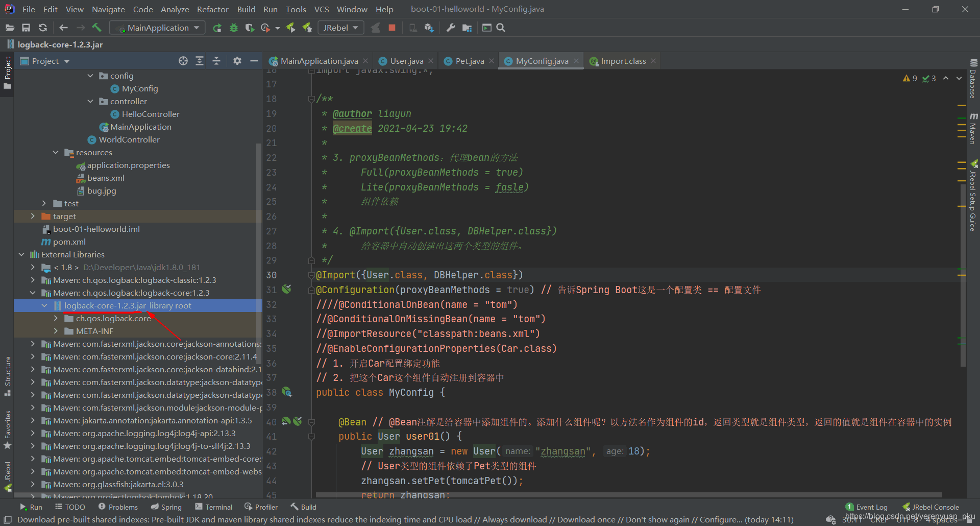
Task: Click the Back navigation arrow
Action: click(64, 28)
